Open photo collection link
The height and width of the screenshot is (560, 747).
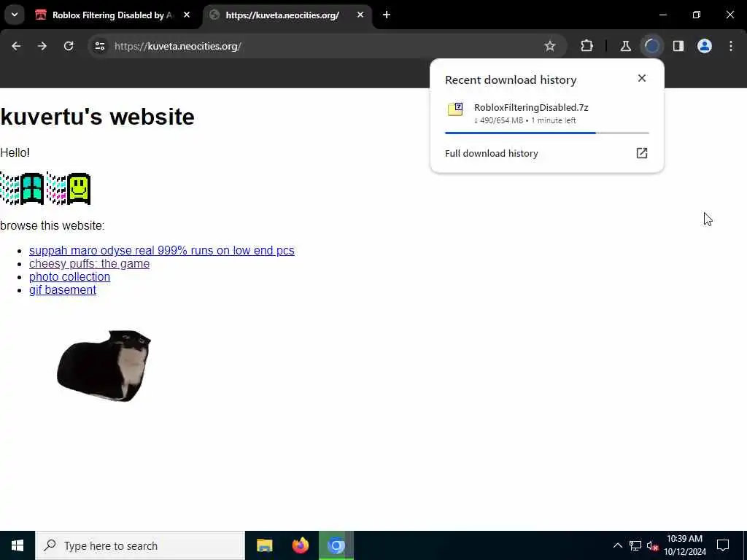69,276
